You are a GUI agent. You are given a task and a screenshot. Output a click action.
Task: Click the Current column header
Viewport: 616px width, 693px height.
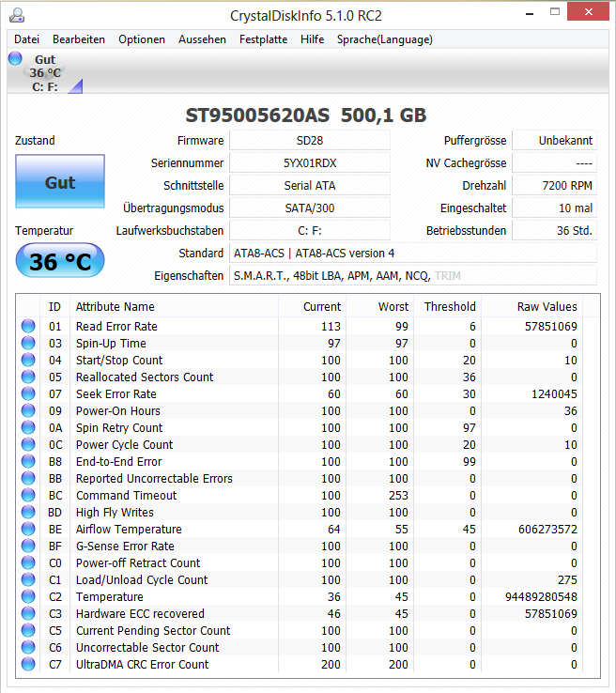point(313,307)
